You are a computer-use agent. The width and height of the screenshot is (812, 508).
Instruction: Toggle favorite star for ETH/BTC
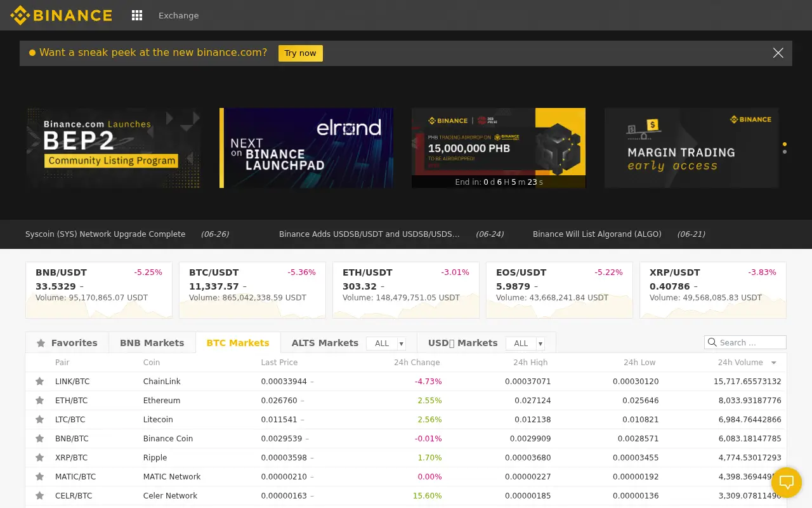point(40,401)
